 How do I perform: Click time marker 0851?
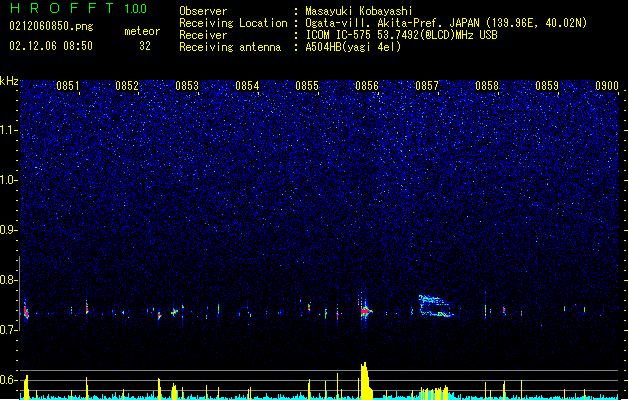[x=67, y=86]
